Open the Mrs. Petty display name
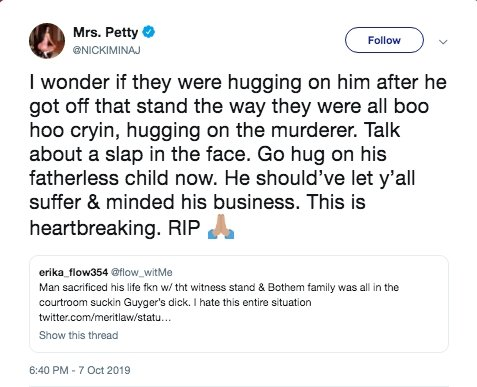The width and height of the screenshot is (477, 387). click(105, 32)
